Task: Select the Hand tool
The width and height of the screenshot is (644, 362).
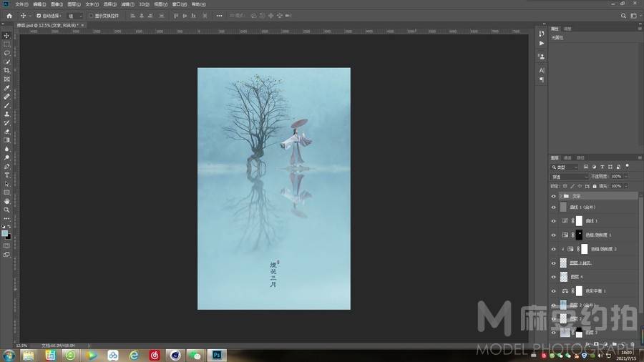Action: 6,201
